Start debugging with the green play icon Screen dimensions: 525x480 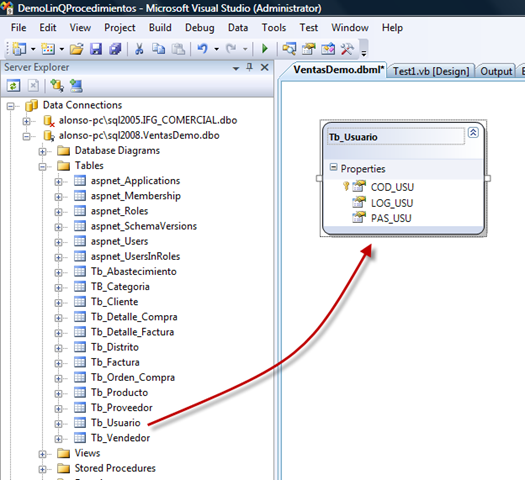[x=265, y=49]
